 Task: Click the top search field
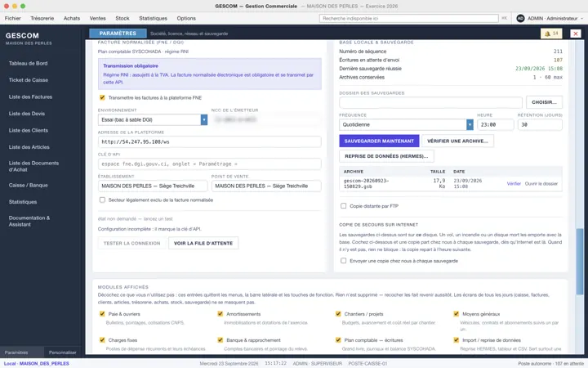409,18
